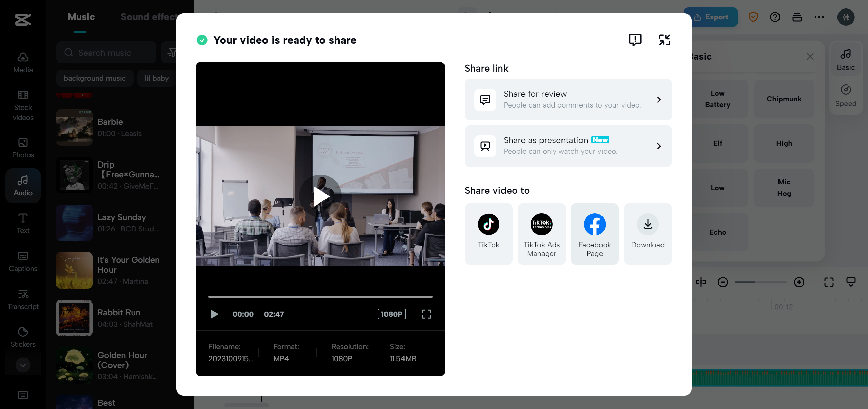
Task: Open the Text panel
Action: 23,223
